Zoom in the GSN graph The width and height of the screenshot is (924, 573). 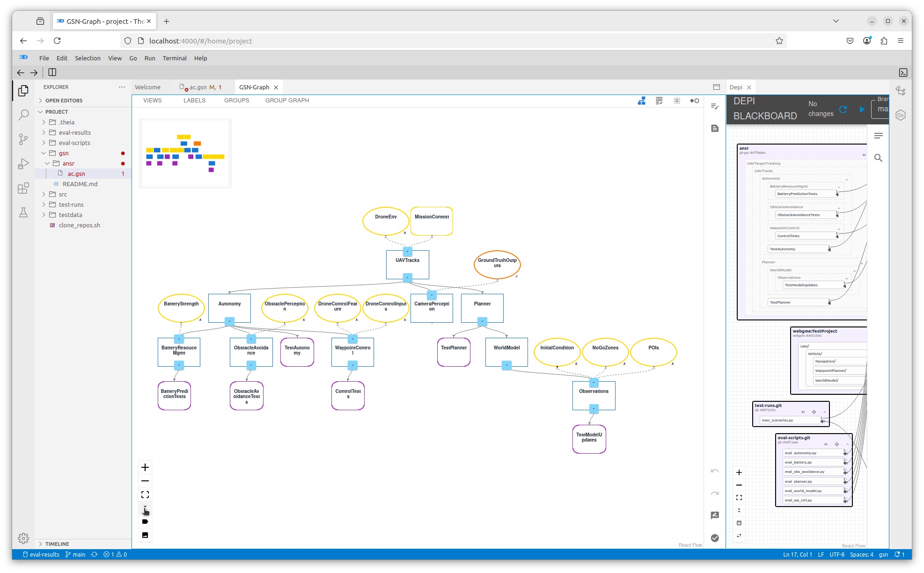point(145,467)
